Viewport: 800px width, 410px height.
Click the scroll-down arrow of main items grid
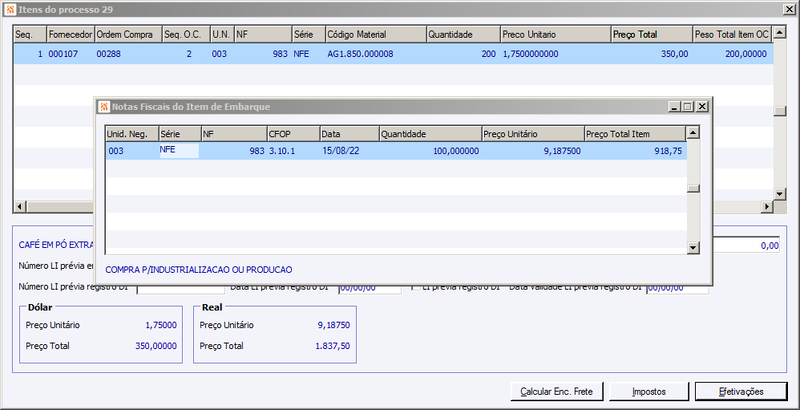pos(779,194)
